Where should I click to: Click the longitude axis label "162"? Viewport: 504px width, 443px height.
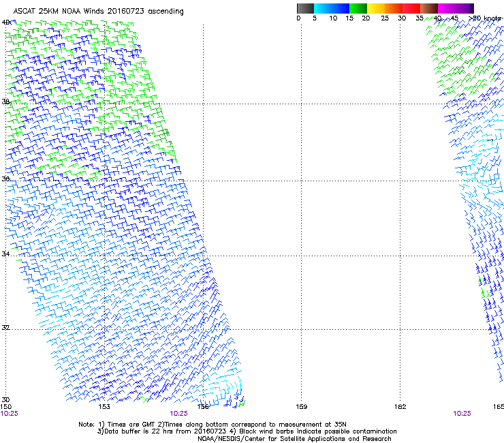tap(400, 407)
